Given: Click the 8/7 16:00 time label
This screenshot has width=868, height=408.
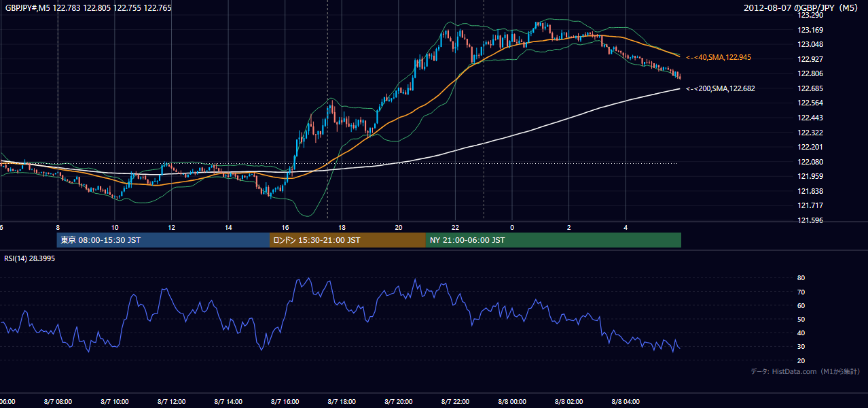Looking at the screenshot, I should pyautogui.click(x=285, y=402).
